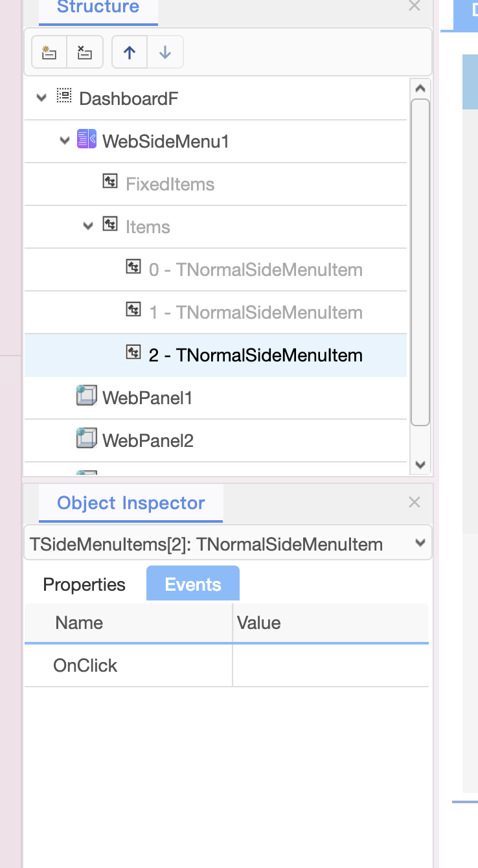Select 1 - TNormalSideMenuItem in tree
The image size is (478, 868).
click(255, 312)
